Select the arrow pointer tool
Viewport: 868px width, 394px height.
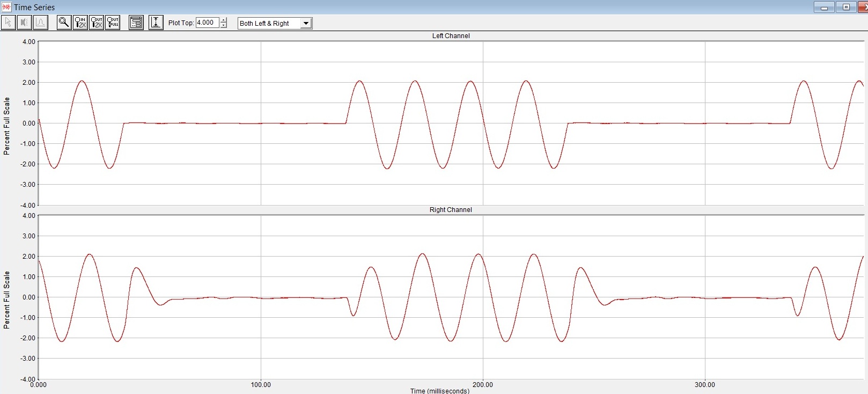(x=8, y=23)
